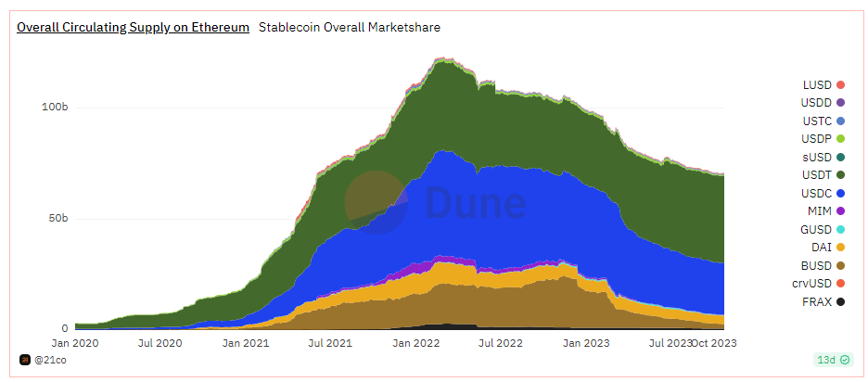This screenshot has width=868, height=382.
Task: Click the Jul 2023 x-axis label
Action: pos(671,343)
